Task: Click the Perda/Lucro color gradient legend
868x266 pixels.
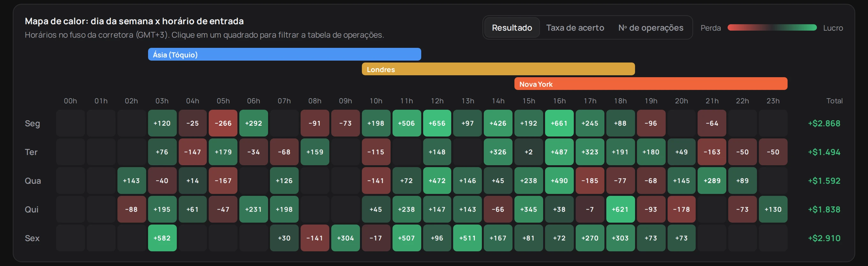Action: (772, 28)
